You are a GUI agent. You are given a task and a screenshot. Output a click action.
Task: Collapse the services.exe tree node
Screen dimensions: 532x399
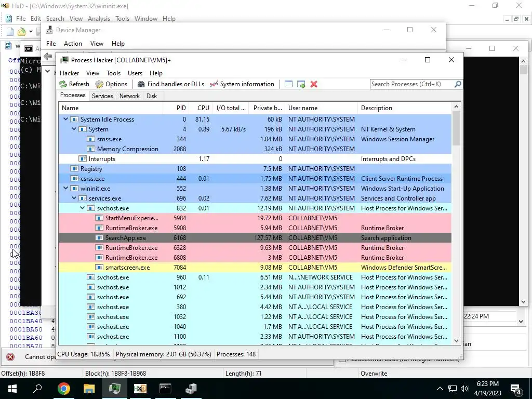click(74, 198)
